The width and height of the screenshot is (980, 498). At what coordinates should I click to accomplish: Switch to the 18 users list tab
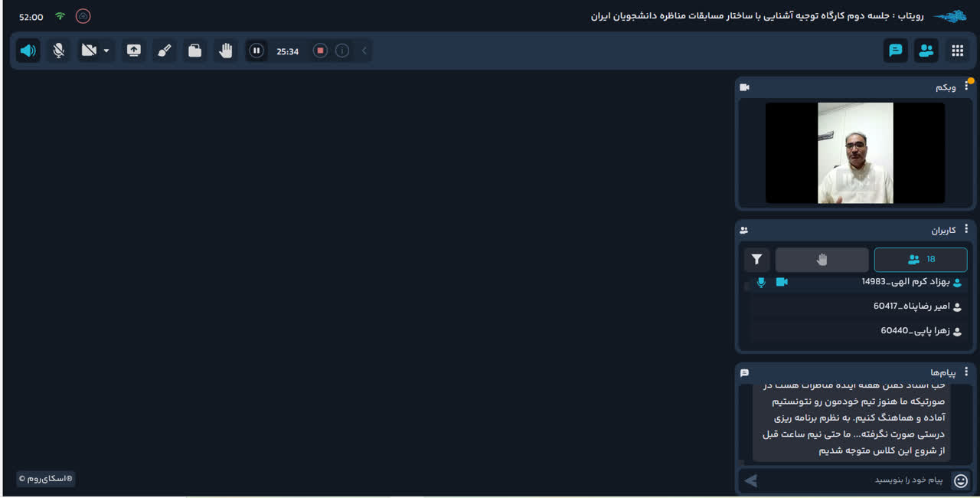point(920,260)
